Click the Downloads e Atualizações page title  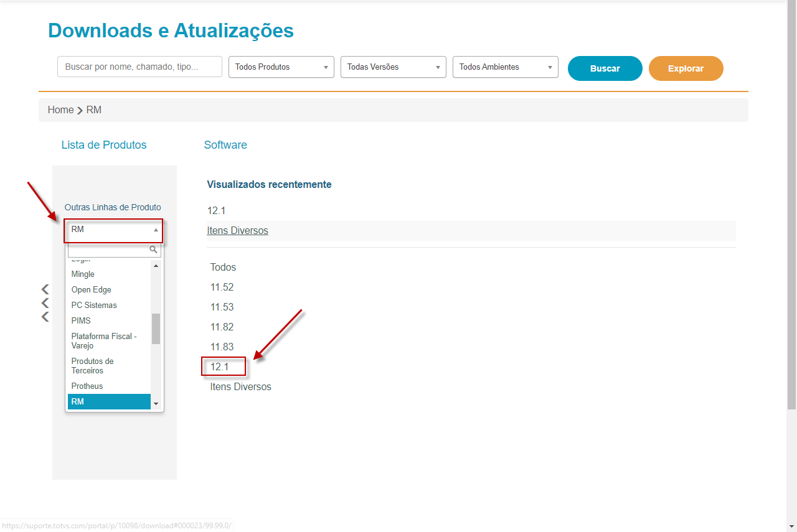coord(171,30)
